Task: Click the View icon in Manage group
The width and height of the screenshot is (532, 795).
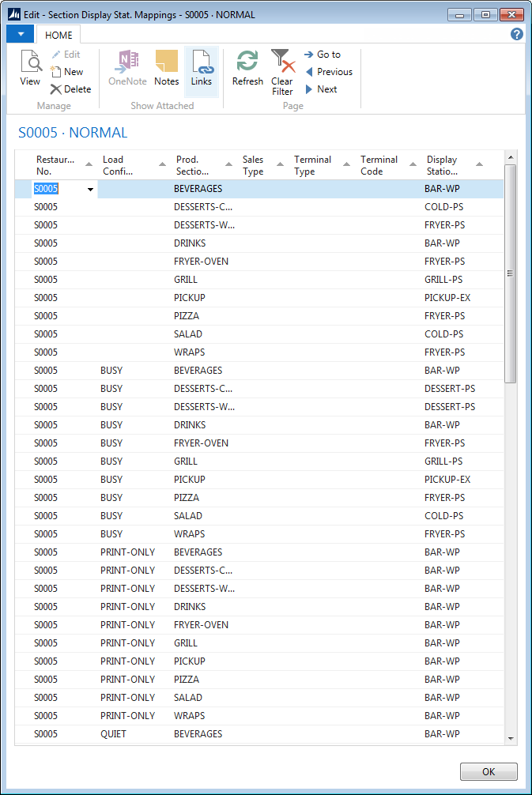Action: (x=30, y=69)
